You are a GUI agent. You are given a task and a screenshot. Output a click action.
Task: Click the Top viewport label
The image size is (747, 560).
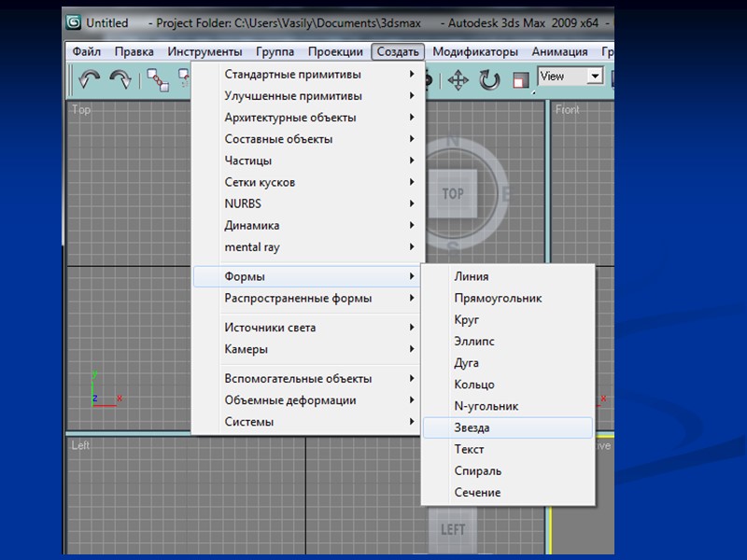click(81, 110)
